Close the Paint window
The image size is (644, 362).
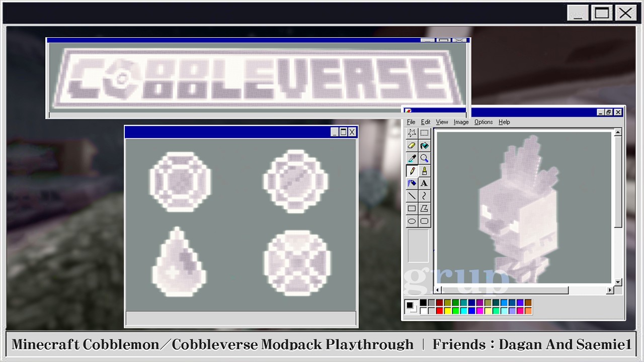(x=617, y=112)
